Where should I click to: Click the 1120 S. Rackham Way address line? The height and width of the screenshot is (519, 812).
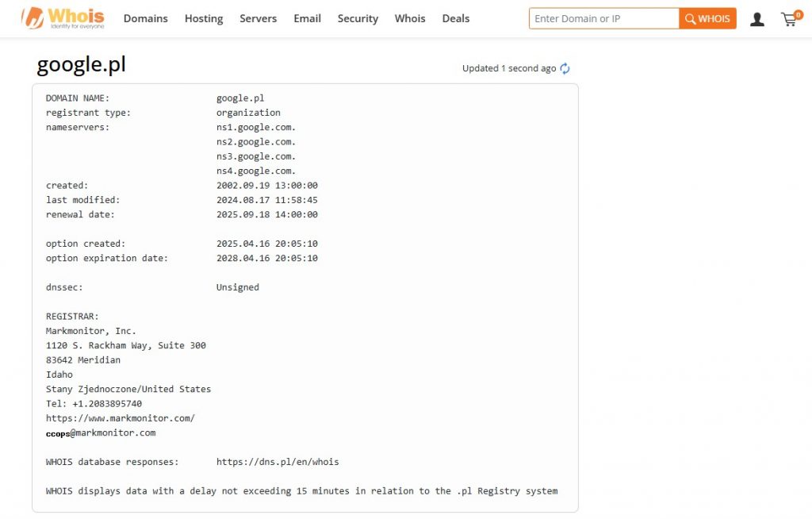pos(125,345)
